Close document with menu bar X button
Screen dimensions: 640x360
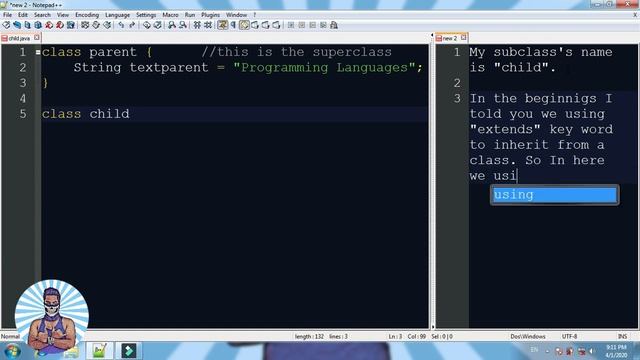click(x=635, y=15)
